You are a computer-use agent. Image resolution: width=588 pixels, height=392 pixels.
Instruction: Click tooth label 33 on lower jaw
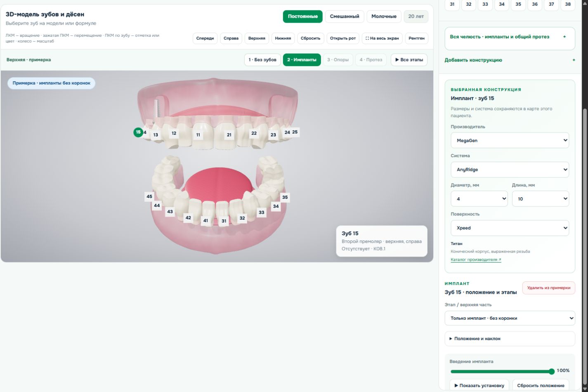coord(261,213)
